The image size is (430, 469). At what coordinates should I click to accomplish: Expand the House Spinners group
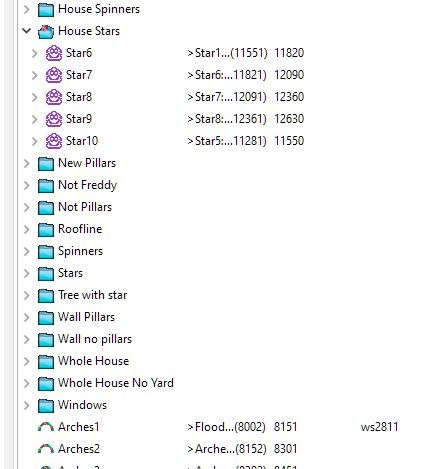click(27, 9)
